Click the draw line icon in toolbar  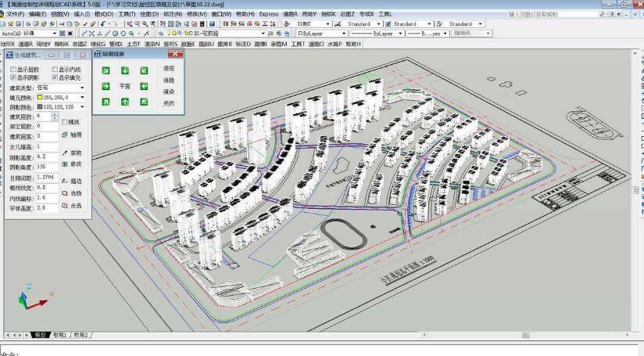point(84,34)
